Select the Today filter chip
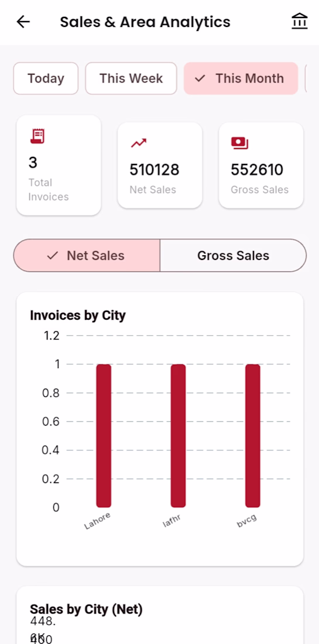The height and width of the screenshot is (644, 319). (46, 78)
